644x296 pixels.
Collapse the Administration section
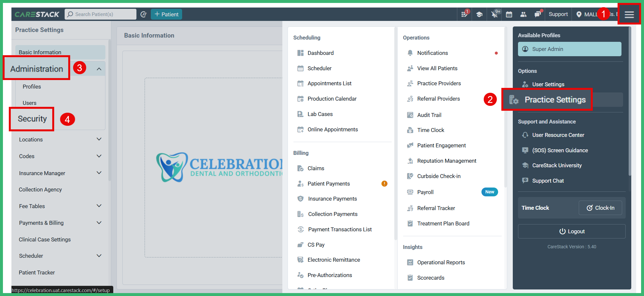(x=99, y=68)
